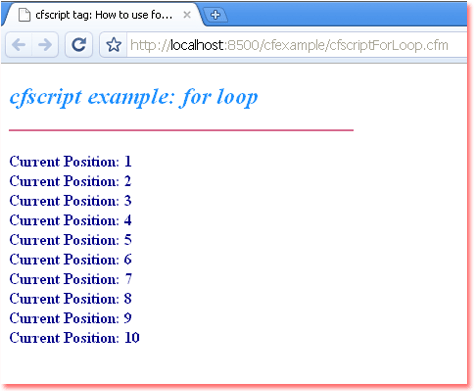Click the text 'Current Position: 4'
476x391 pixels.
coord(70,220)
